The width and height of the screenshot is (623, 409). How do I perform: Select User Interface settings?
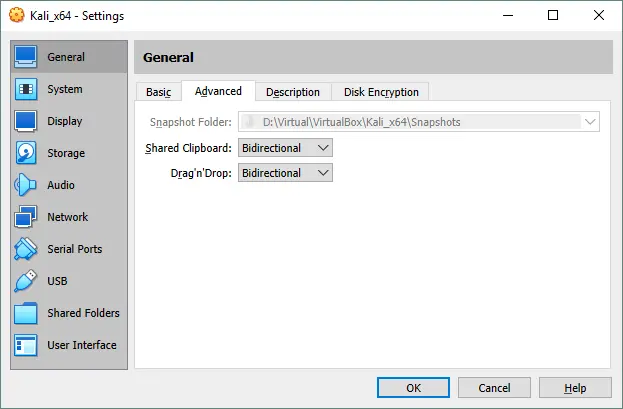pos(69,345)
